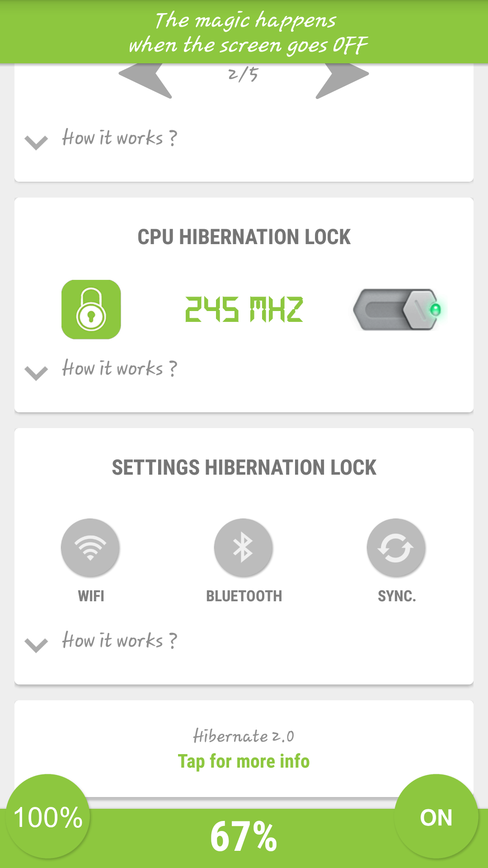Tap the Settings Hibernation Lock heading
The image size is (488, 868).
tap(244, 467)
